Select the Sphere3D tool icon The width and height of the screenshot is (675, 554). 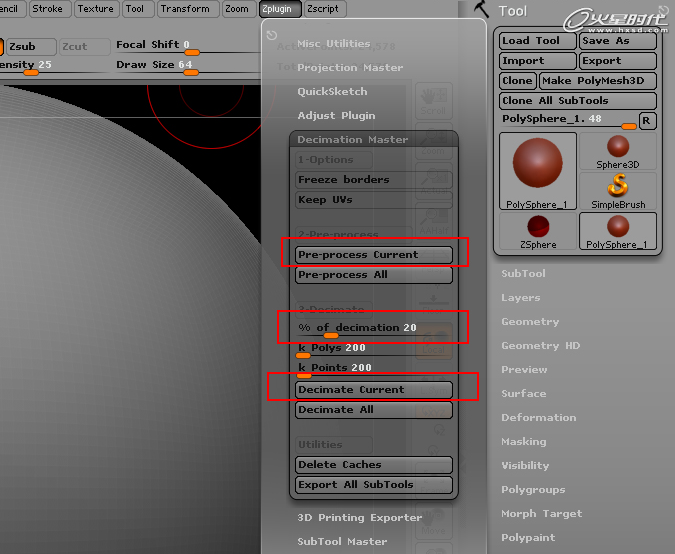click(x=618, y=152)
